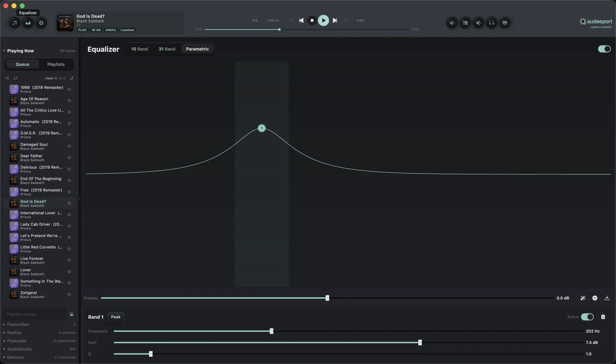616x364 pixels.
Task: Expand the Devices section
Action: point(15,357)
